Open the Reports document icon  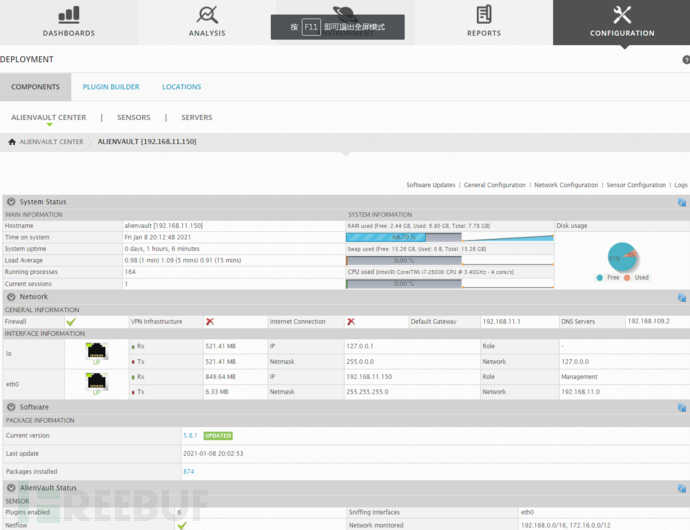click(484, 14)
